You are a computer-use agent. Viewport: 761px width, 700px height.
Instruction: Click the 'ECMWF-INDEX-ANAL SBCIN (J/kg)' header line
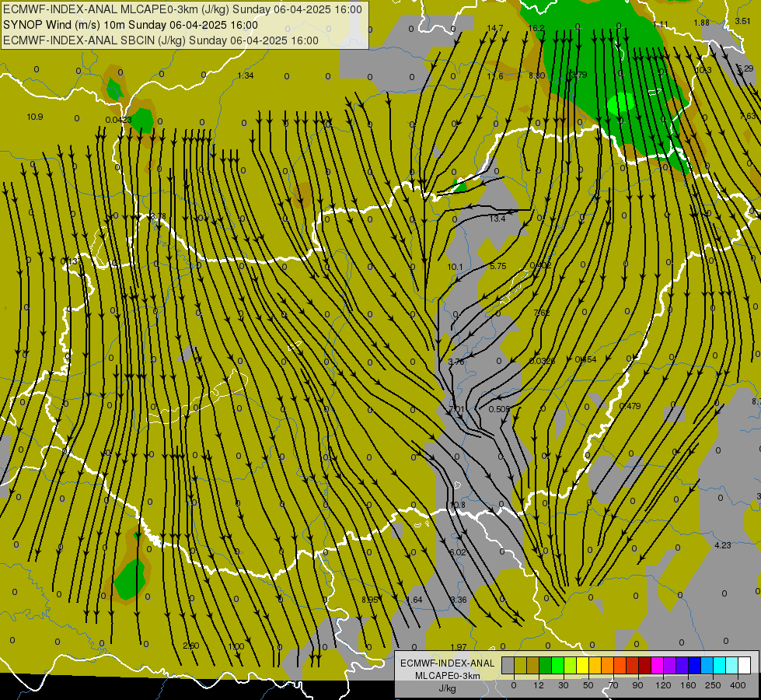pos(161,40)
